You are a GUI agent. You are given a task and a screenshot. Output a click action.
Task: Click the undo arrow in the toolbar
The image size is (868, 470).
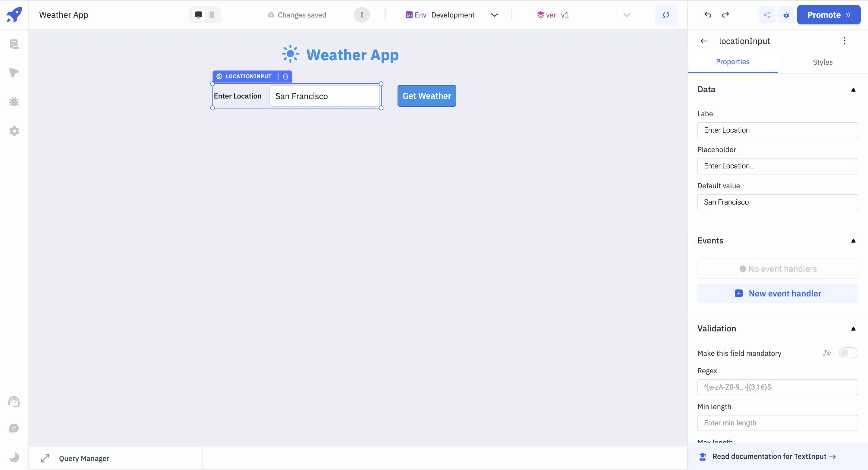pyautogui.click(x=708, y=15)
